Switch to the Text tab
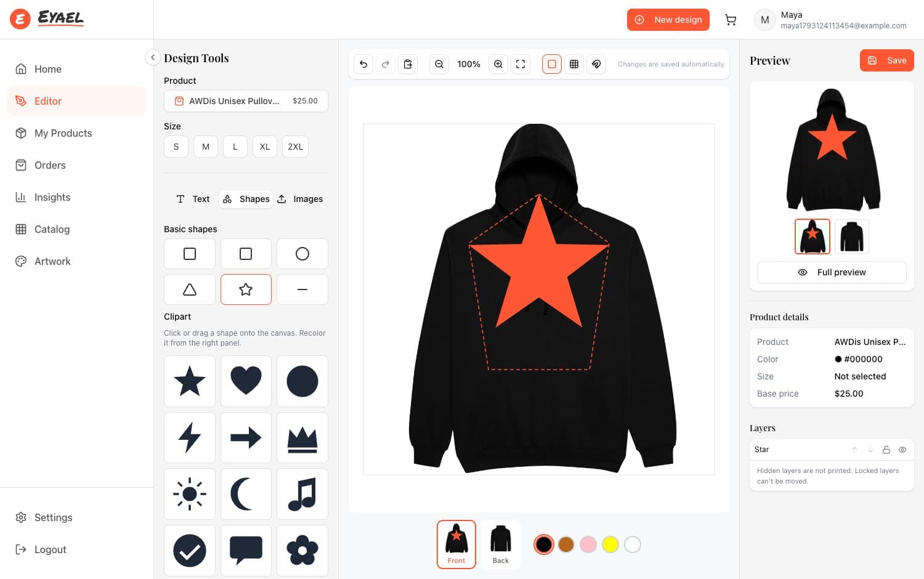The width and height of the screenshot is (924, 579). click(193, 199)
